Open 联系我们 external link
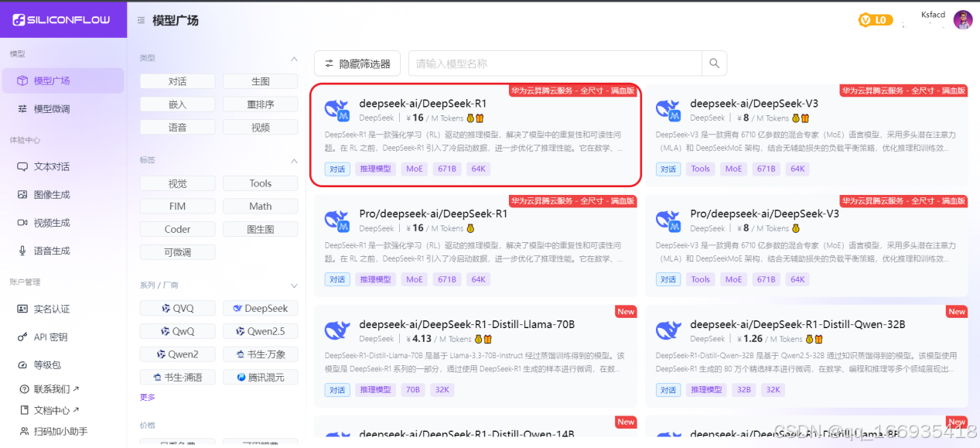Image resolution: width=980 pixels, height=448 pixels. coord(50,388)
